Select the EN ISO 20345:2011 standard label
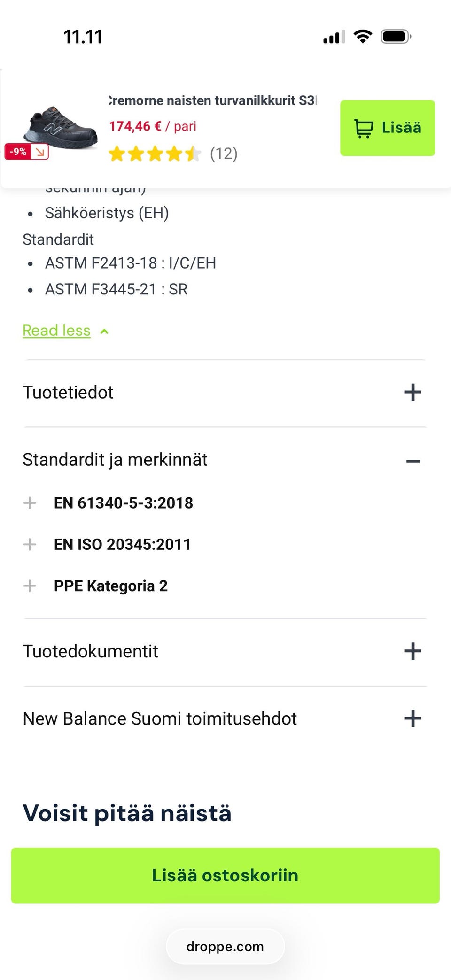Viewport: 451px width, 980px height. [122, 544]
